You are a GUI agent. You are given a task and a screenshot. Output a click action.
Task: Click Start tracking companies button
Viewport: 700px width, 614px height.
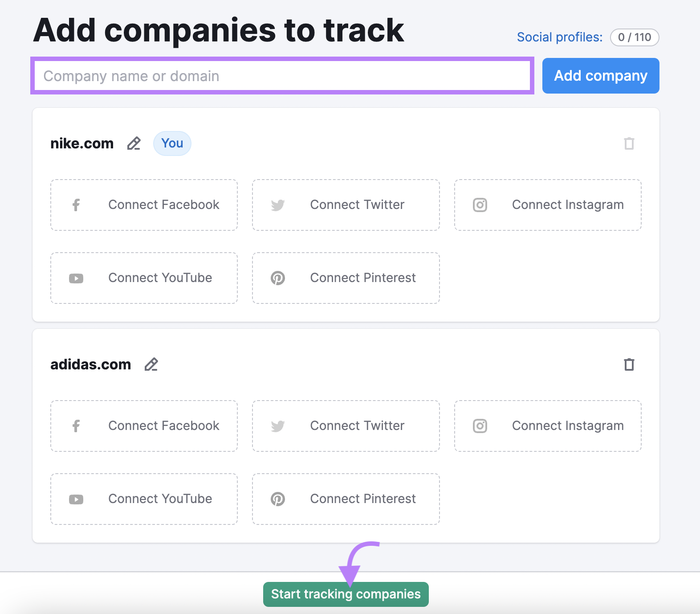click(346, 594)
